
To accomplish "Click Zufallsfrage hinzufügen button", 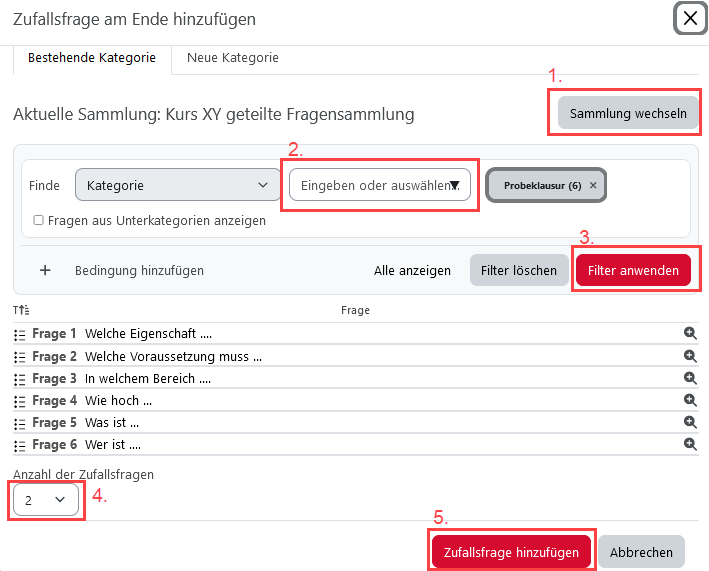I will coord(511,552).
